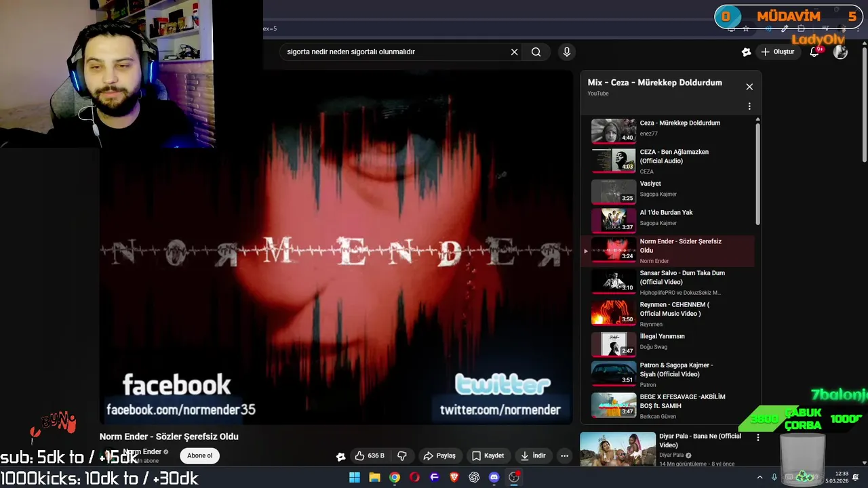868x488 pixels.
Task: Click the playlist panel scrollbar
Action: [757, 174]
